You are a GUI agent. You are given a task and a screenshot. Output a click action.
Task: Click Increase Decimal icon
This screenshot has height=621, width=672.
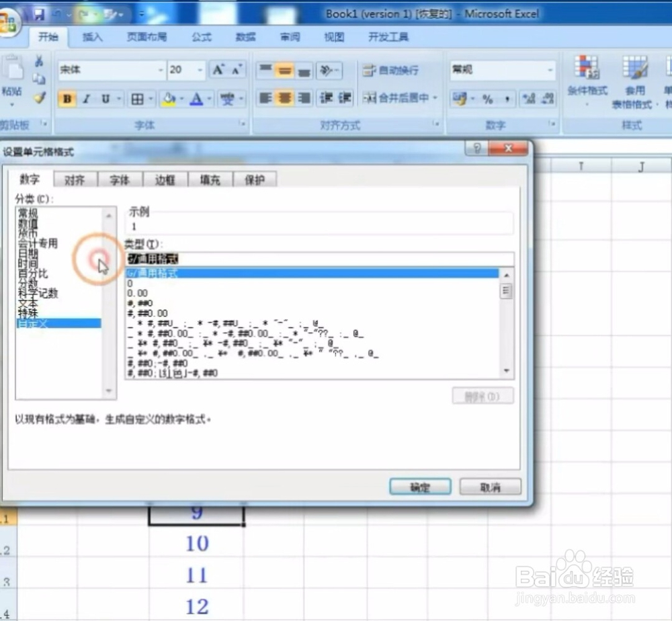(x=529, y=99)
